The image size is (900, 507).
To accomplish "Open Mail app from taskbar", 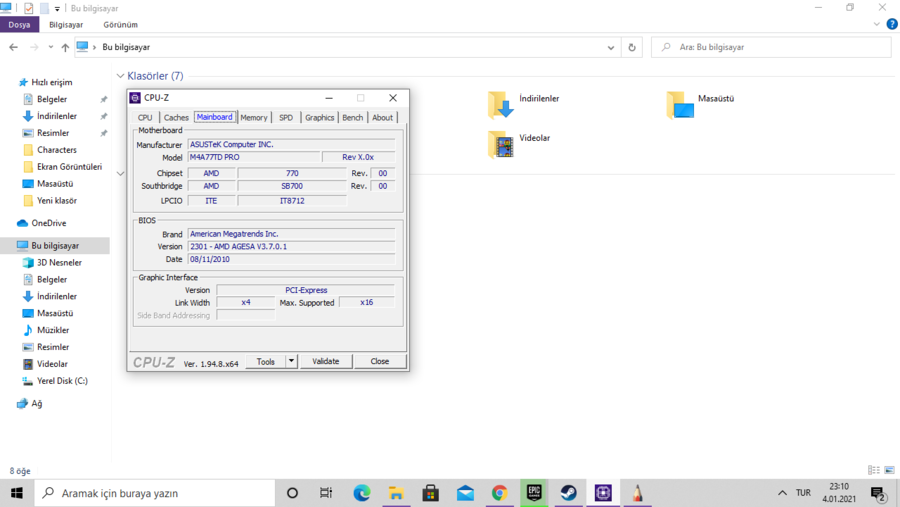I will 465,493.
